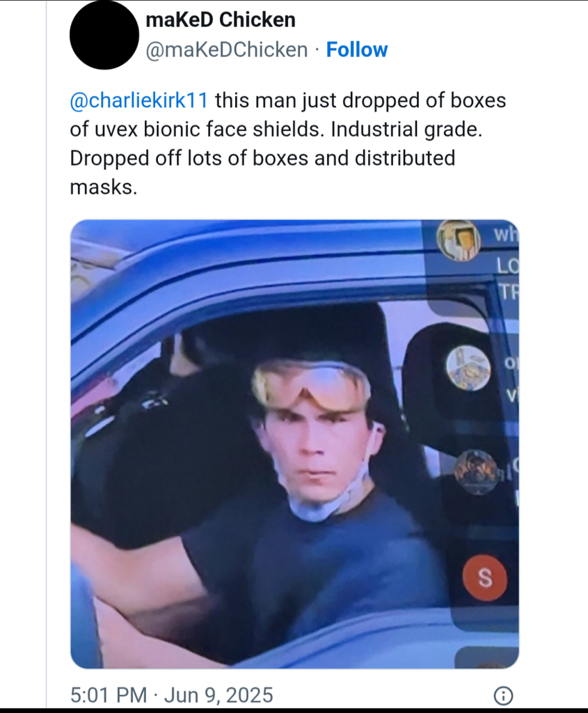Open the maKeD Chicken profile avatar
588x713 pixels.
104,36
